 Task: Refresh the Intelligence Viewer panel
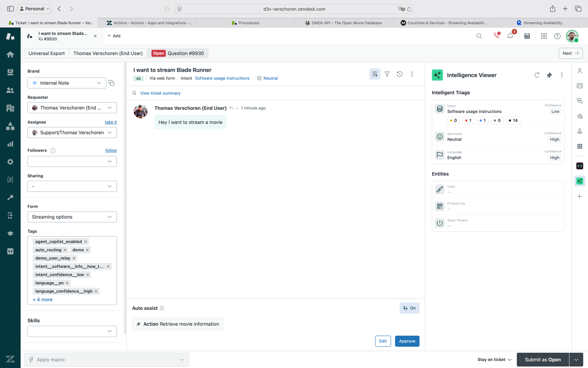tap(537, 75)
